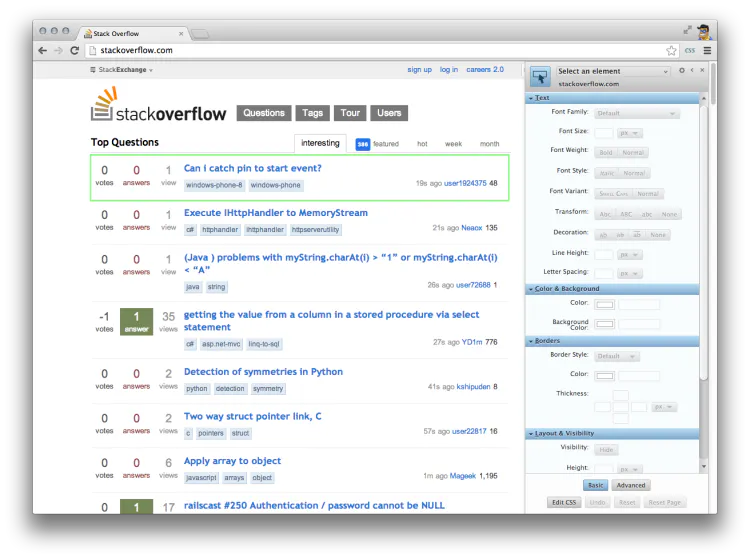This screenshot has height=559, width=750.
Task: Click the Reset Page button
Action: pos(664,503)
